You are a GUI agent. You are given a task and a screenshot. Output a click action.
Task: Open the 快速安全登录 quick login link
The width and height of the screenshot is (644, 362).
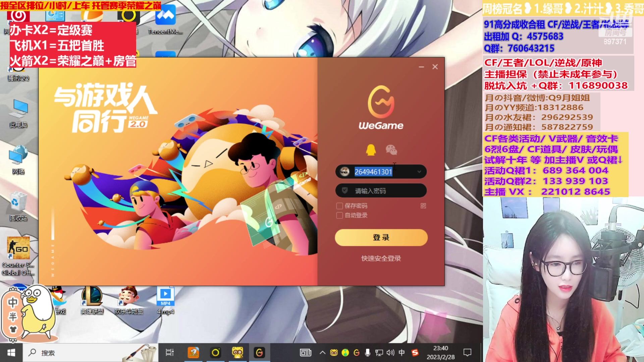[381, 258]
